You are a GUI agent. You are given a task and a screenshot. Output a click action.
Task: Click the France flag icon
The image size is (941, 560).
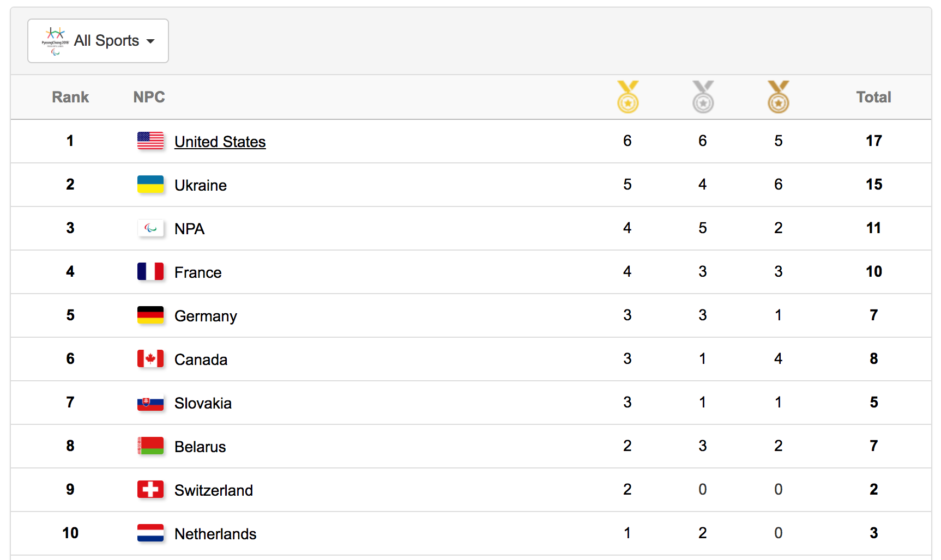[150, 271]
